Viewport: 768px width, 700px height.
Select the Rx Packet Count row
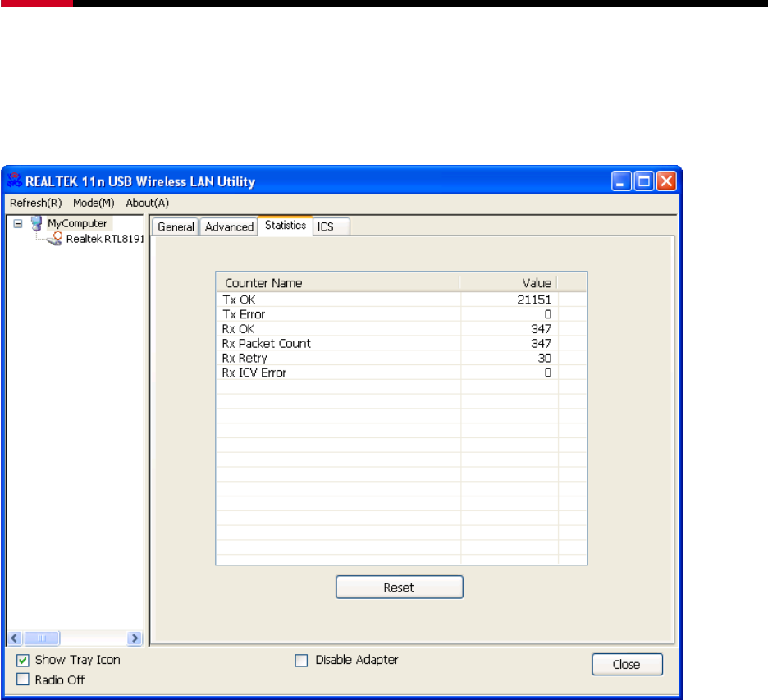click(401, 343)
